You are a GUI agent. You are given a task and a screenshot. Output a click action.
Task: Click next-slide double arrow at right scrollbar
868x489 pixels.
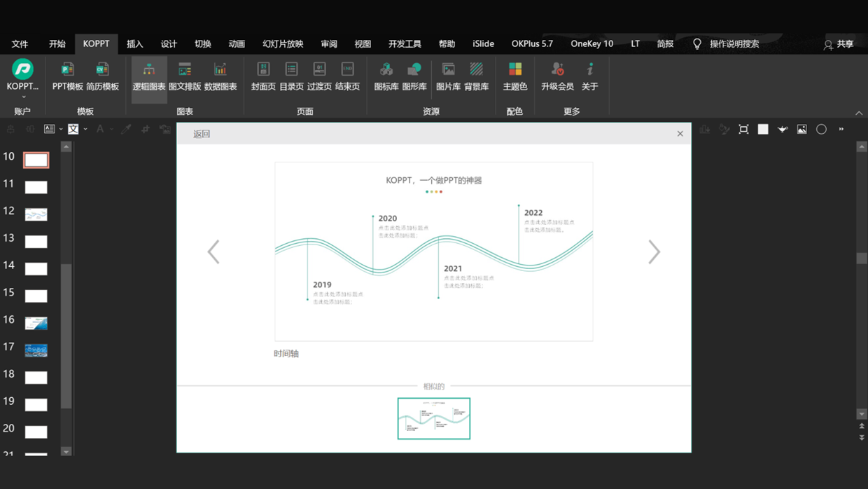(x=862, y=437)
